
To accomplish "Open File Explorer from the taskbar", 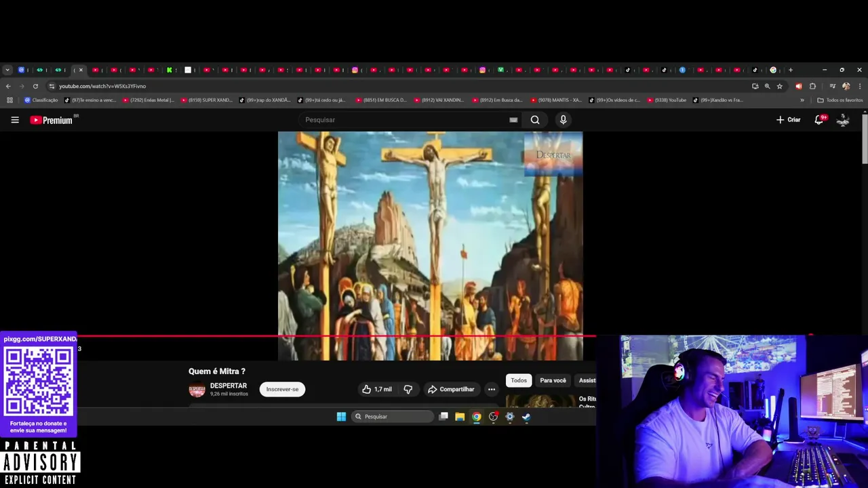I will coord(460,416).
